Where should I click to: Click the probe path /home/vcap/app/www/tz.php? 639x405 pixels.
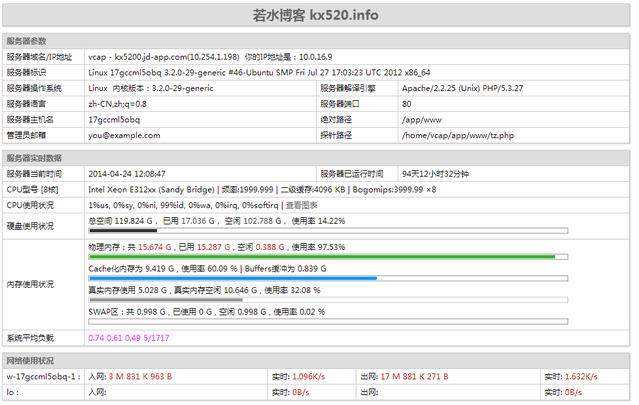click(457, 135)
